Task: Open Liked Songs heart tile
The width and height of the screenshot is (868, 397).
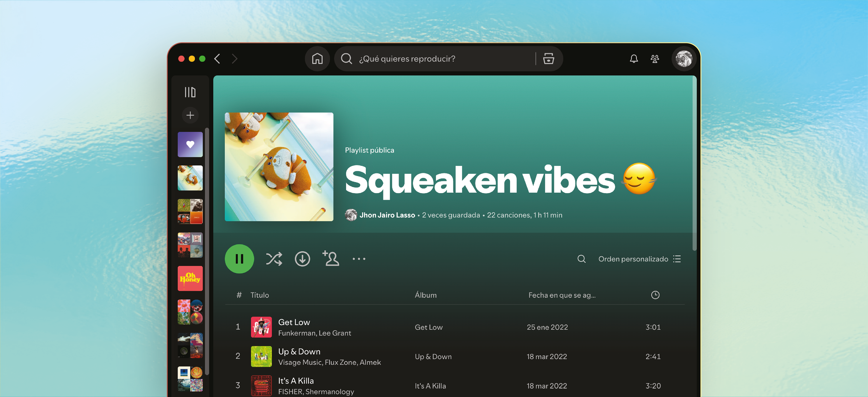Action: point(190,144)
